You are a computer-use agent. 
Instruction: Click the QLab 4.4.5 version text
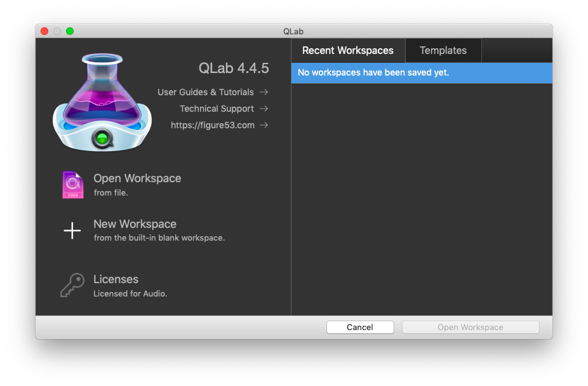[234, 68]
